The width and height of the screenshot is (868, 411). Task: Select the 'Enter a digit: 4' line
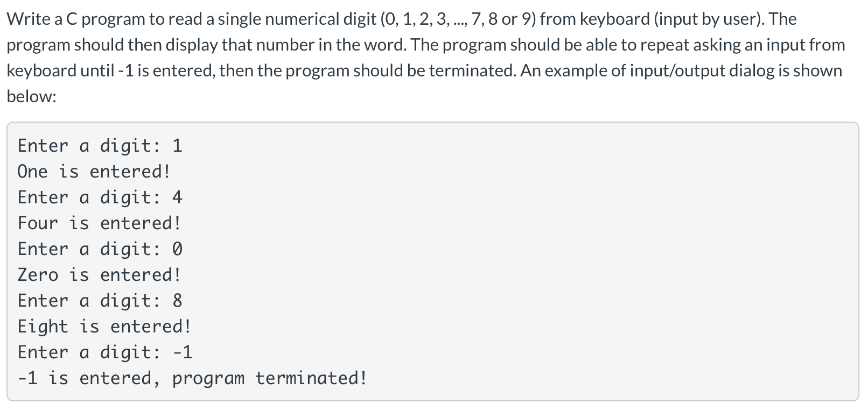(100, 197)
